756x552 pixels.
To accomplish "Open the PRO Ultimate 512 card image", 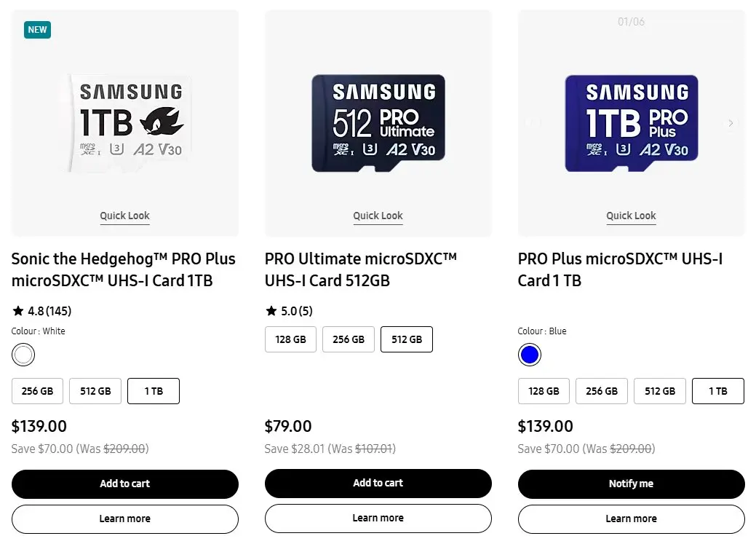I will 378,123.
